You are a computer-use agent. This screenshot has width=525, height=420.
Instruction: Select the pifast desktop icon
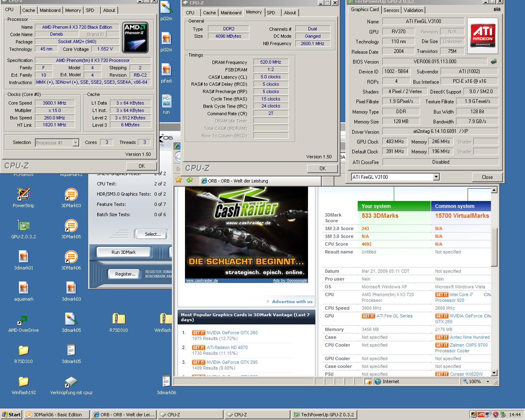click(166, 69)
